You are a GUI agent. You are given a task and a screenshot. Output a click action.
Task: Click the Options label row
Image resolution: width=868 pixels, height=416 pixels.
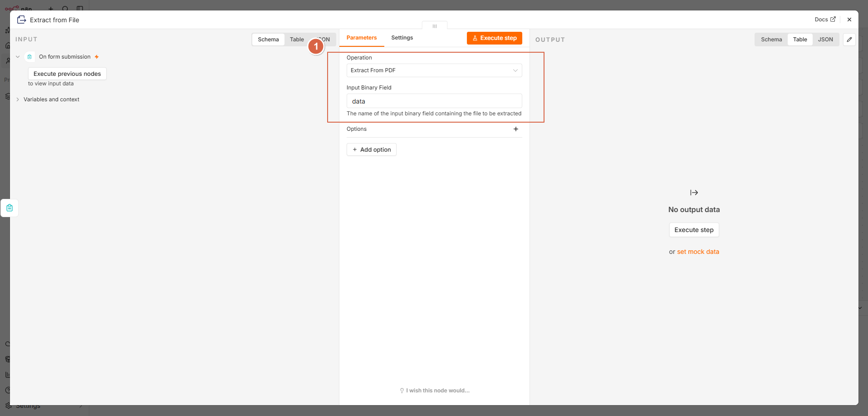(434, 129)
